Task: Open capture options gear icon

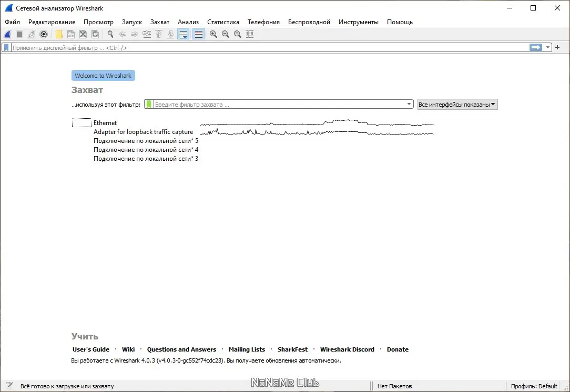Action: click(44, 34)
